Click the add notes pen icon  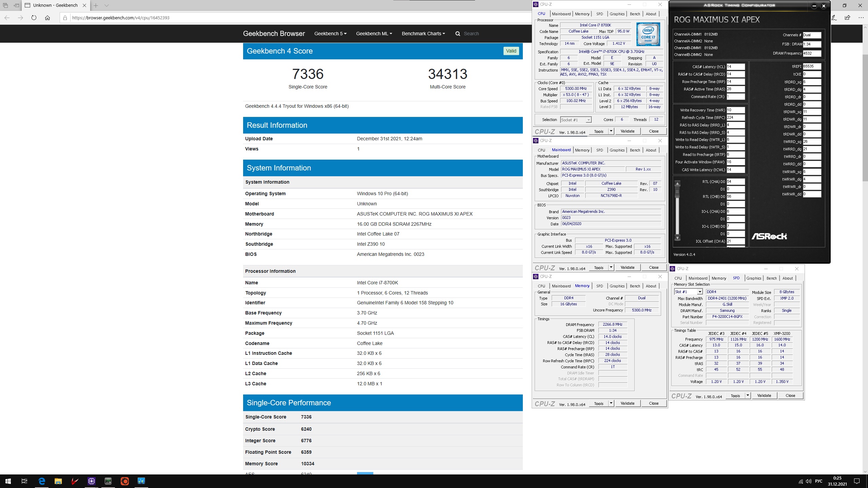834,18
